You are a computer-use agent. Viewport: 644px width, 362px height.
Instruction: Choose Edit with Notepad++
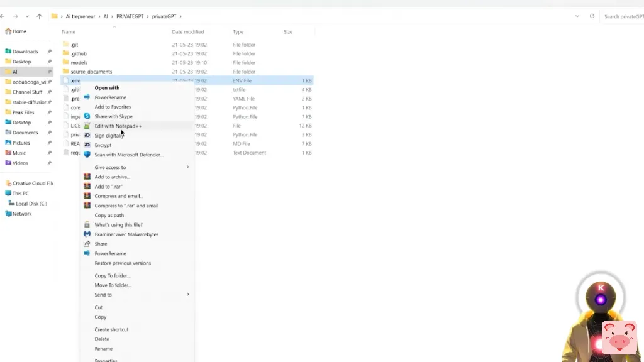118,126
